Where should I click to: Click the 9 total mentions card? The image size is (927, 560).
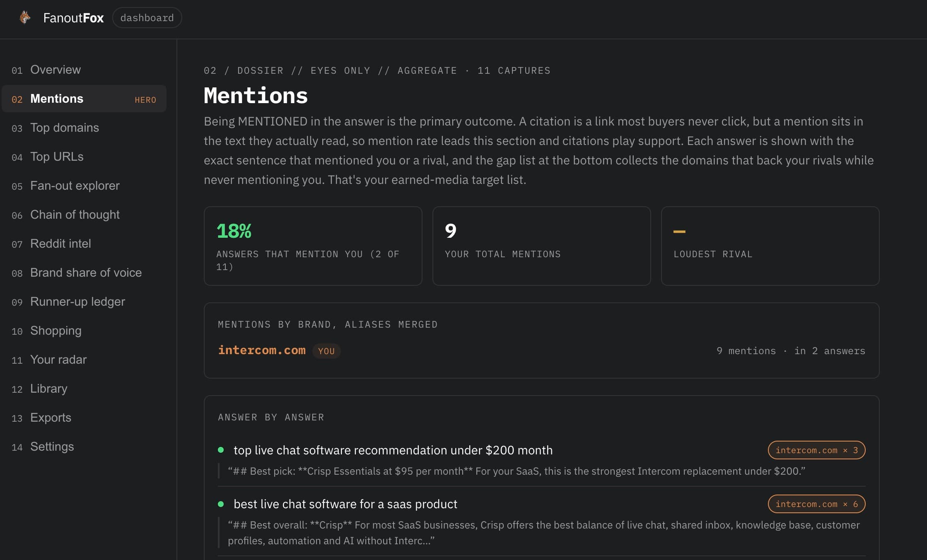pos(541,246)
